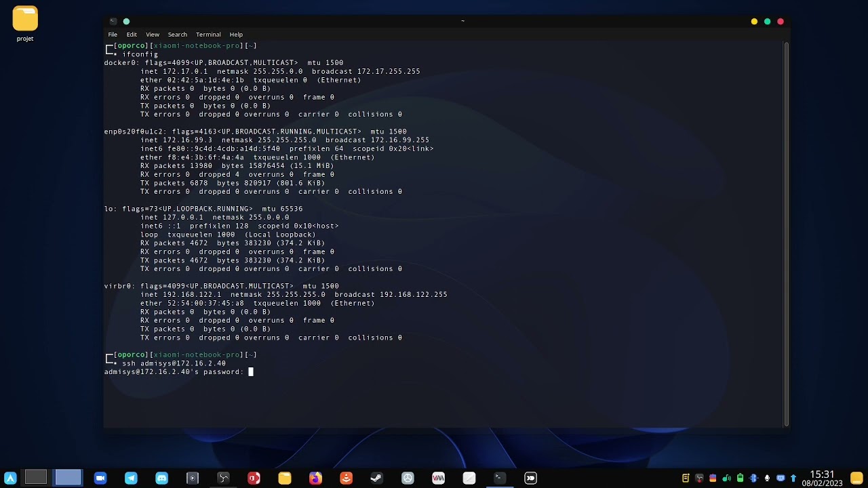The height and width of the screenshot is (488, 868).
Task: Toggle the microphone tray icon
Action: click(x=767, y=478)
